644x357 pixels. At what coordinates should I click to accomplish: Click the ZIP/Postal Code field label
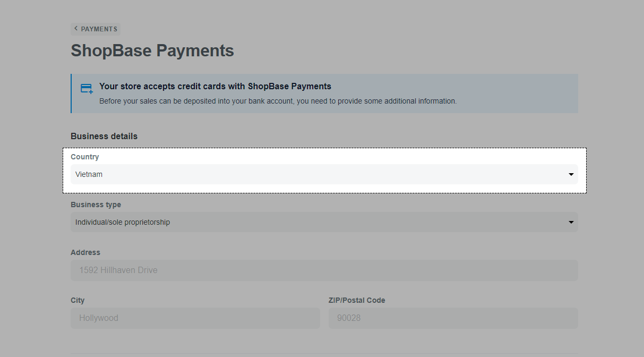(x=357, y=300)
